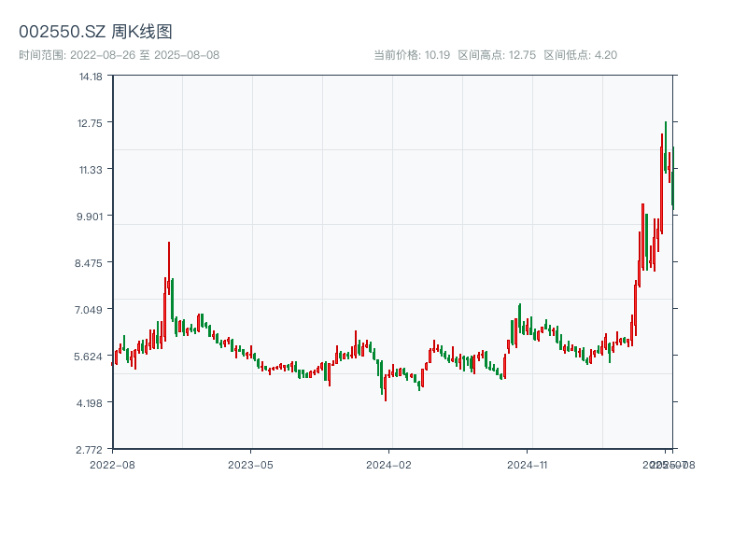
Task: Click the 002550.SZ 周K线图 chart title
Action: pyautogui.click(x=95, y=33)
